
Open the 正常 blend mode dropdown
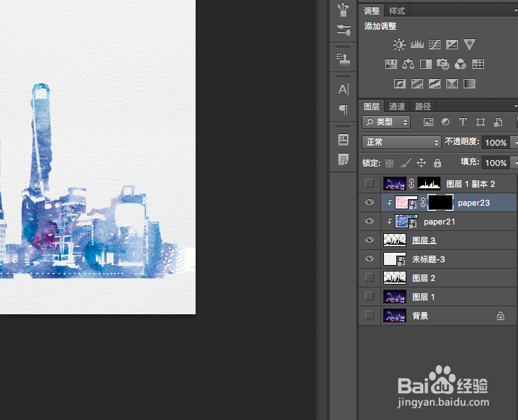(401, 143)
